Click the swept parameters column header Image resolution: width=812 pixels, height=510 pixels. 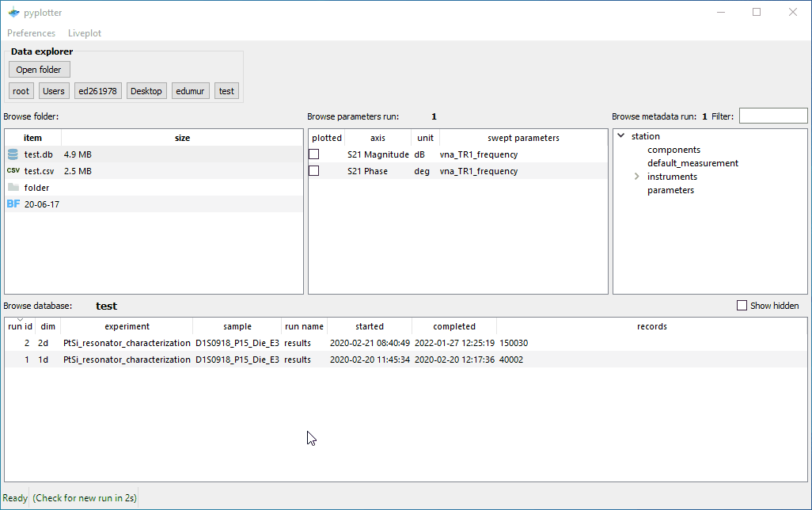(x=523, y=138)
